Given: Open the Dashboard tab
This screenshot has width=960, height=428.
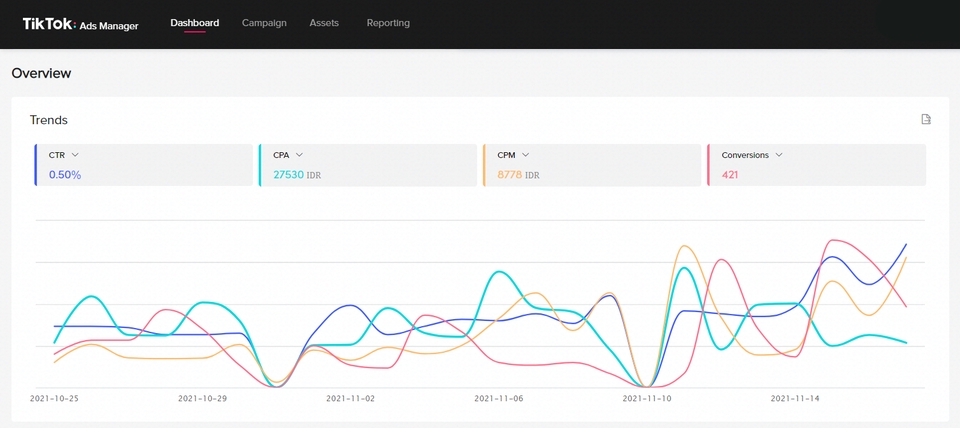Looking at the screenshot, I should pos(195,23).
